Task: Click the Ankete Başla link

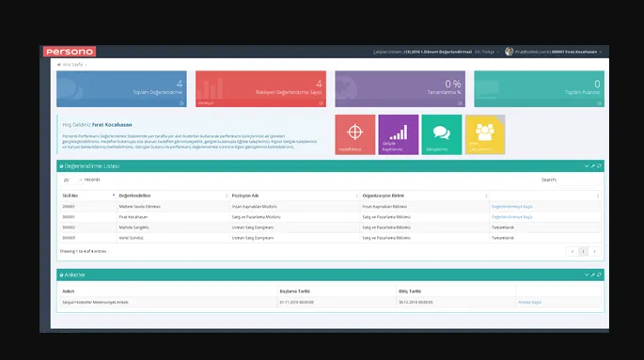Action: [529, 302]
